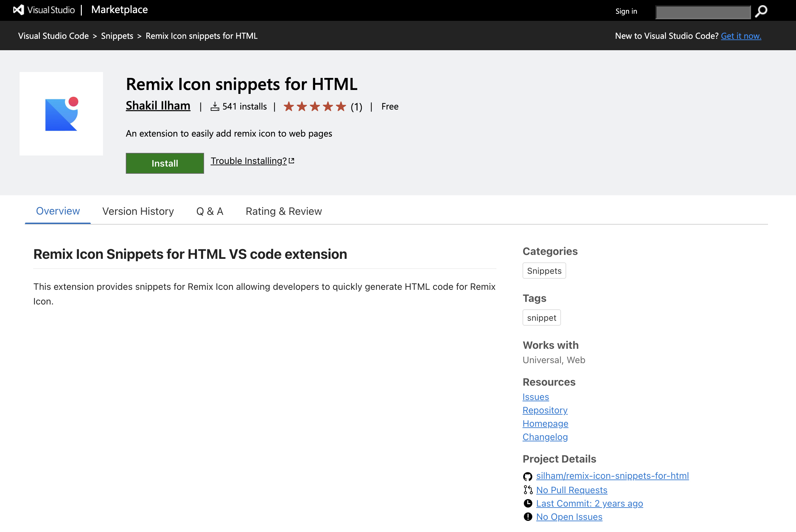Click the five-star rating icons

click(315, 107)
